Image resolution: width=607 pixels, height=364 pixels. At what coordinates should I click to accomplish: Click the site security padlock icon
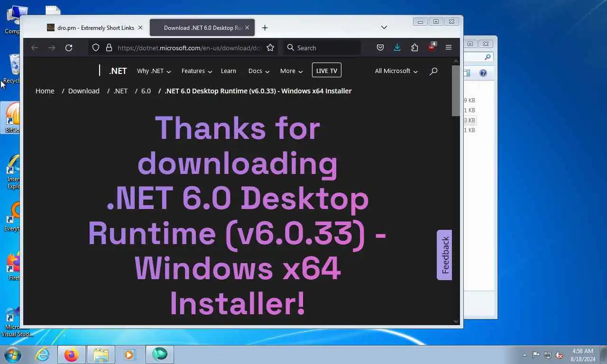(x=109, y=48)
